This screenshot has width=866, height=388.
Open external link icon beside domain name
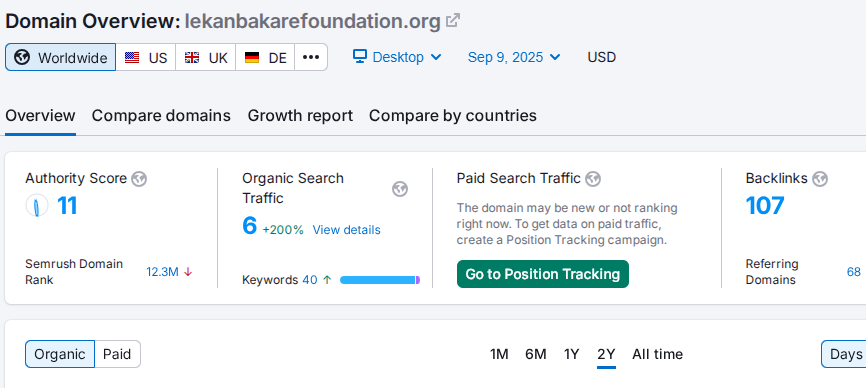tap(453, 21)
